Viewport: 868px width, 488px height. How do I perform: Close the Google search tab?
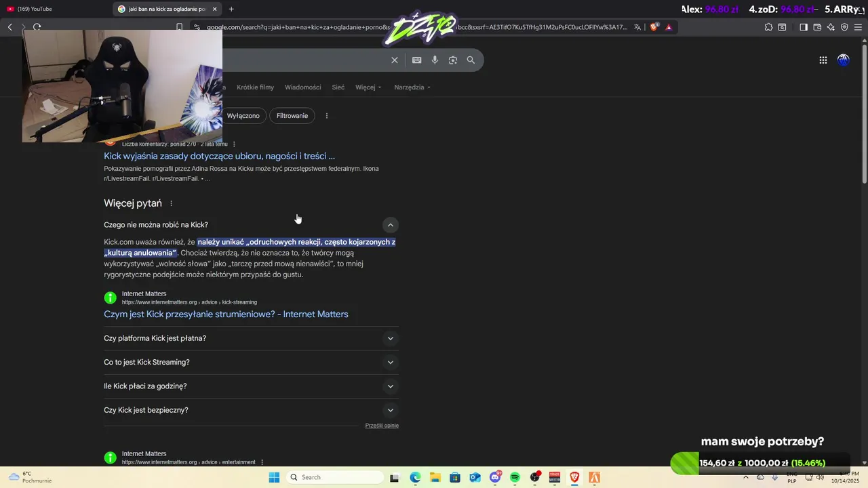(215, 9)
